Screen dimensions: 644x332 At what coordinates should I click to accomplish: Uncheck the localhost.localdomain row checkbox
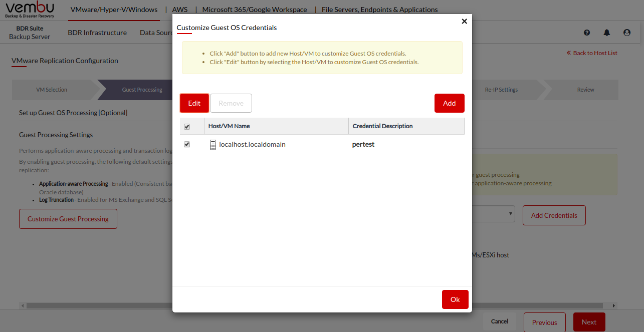pyautogui.click(x=187, y=144)
